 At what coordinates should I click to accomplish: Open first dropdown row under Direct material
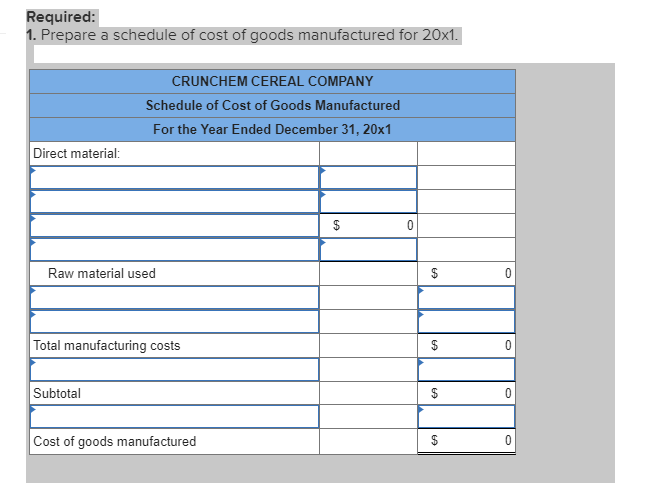coord(174,177)
